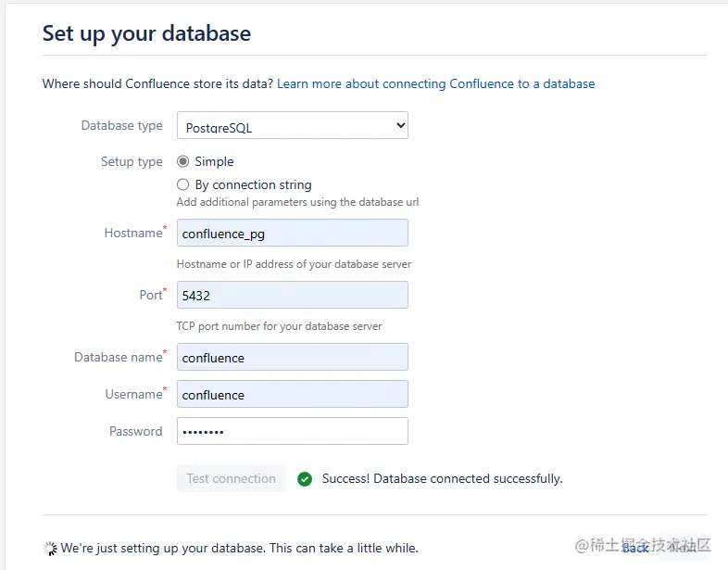The width and height of the screenshot is (728, 570).
Task: Click into the Port field
Action: [292, 296]
